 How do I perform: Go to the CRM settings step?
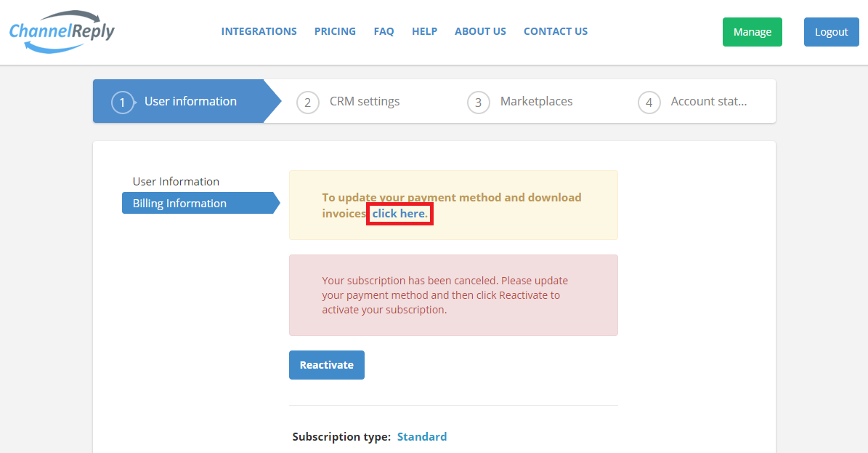tap(364, 102)
